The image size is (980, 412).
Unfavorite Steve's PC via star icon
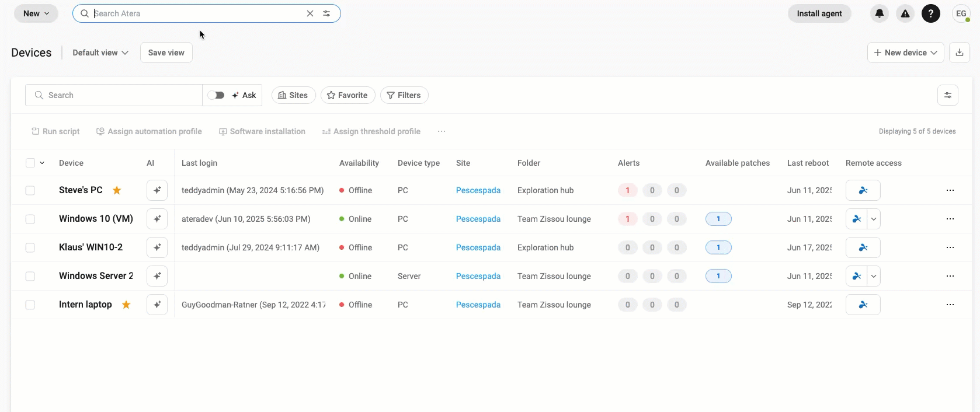117,190
